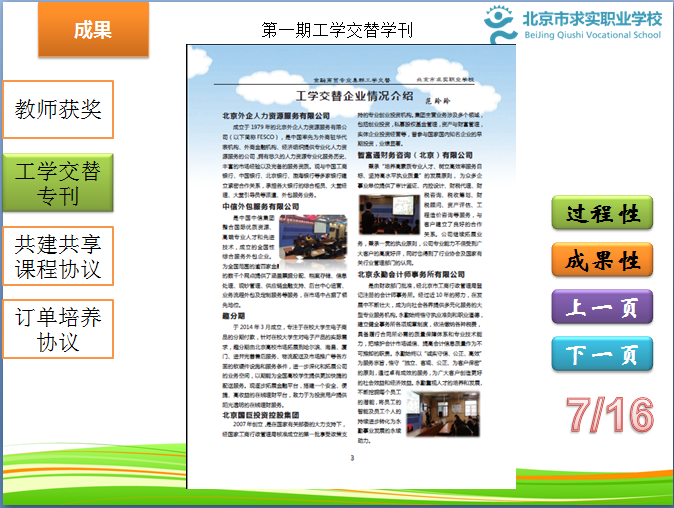Click the orange 成果 header button
The width and height of the screenshot is (674, 508).
(93, 29)
